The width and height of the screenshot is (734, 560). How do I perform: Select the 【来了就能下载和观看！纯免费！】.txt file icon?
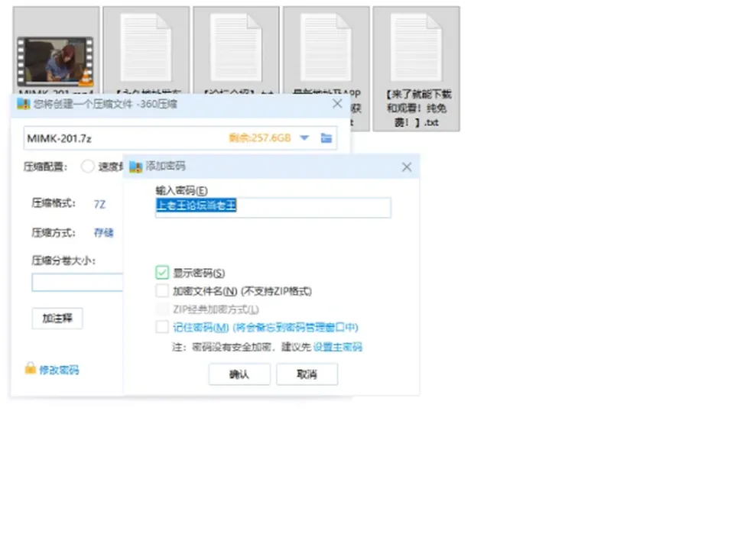pos(416,47)
